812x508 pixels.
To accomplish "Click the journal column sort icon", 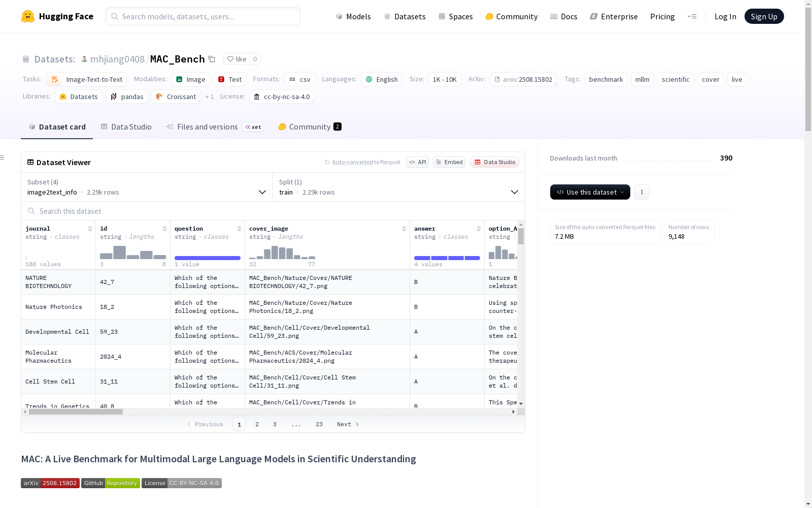I will [x=90, y=229].
